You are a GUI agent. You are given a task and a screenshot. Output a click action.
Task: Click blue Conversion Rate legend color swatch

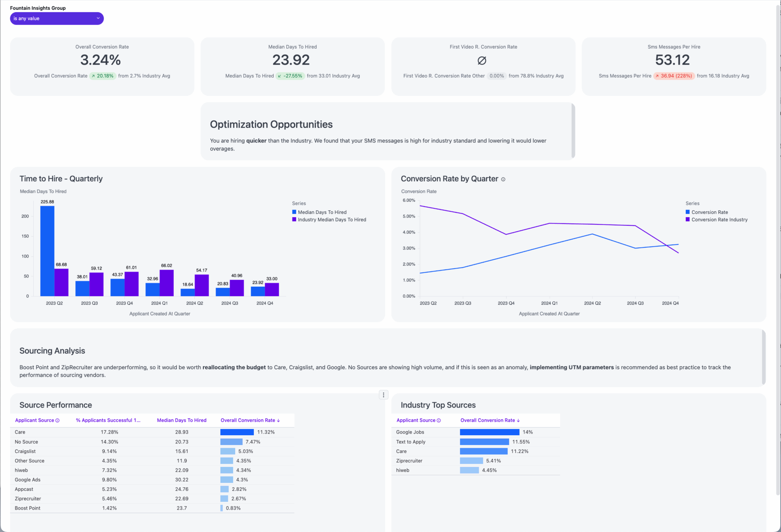[x=687, y=212]
